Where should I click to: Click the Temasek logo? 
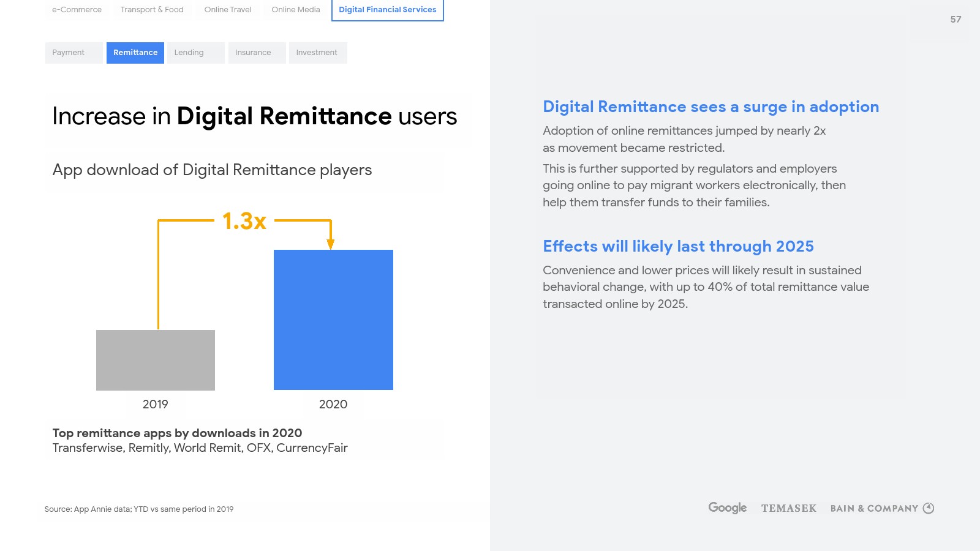coord(788,508)
